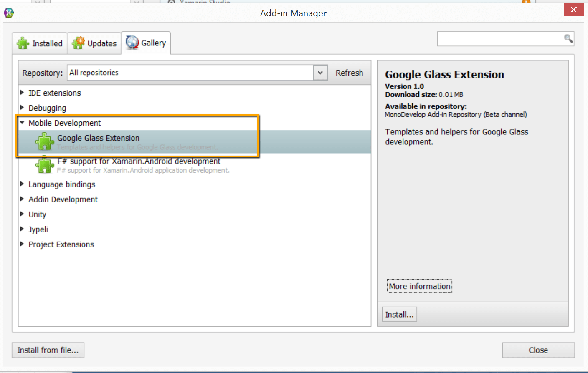
Task: Click the F# support add-in grey subtitle
Action: [143, 170]
